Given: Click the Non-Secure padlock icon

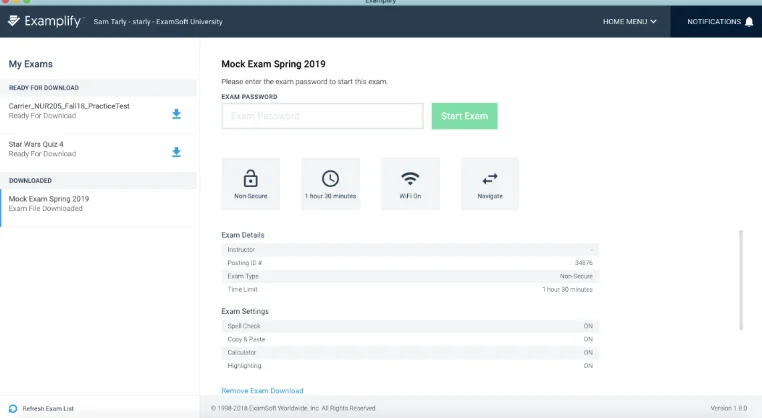Looking at the screenshot, I should [x=250, y=179].
